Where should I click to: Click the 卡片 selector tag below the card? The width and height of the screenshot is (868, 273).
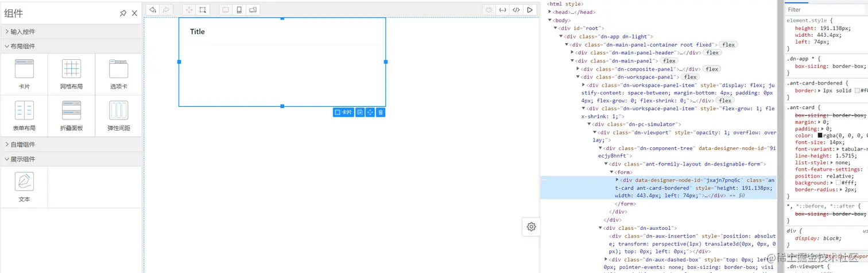(343, 113)
